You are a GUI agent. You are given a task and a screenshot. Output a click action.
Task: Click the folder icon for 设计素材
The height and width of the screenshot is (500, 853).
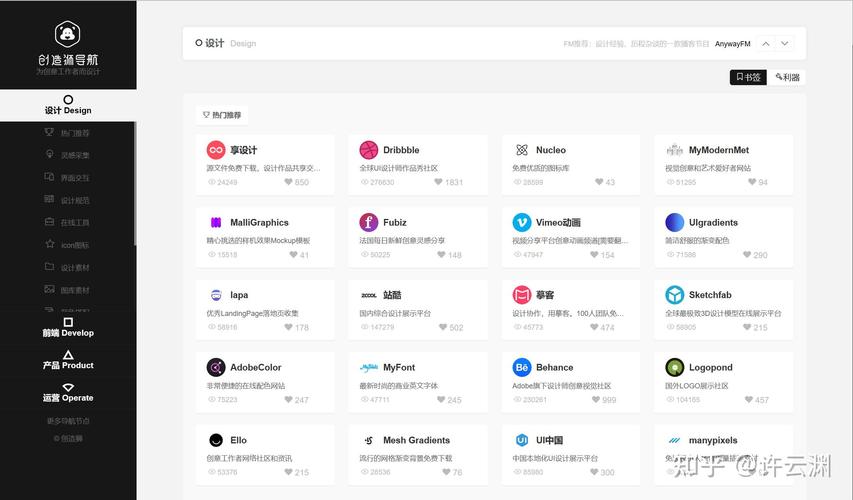pos(50,267)
